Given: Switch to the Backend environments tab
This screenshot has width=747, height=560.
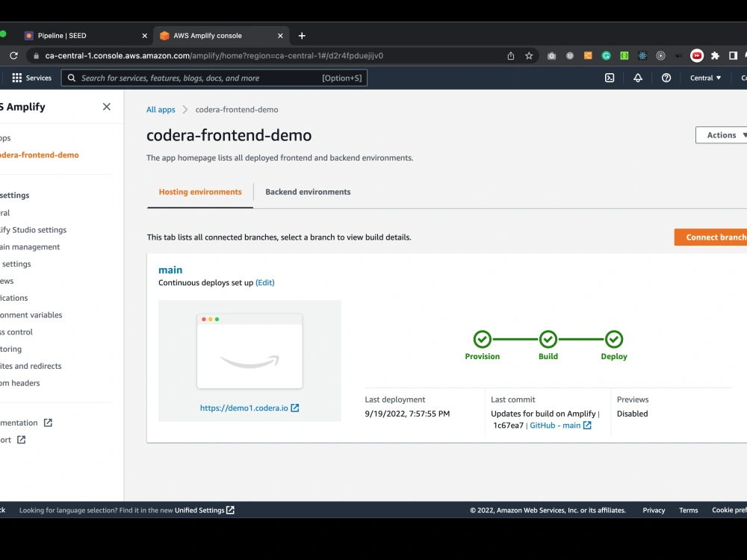Looking at the screenshot, I should pos(308,192).
